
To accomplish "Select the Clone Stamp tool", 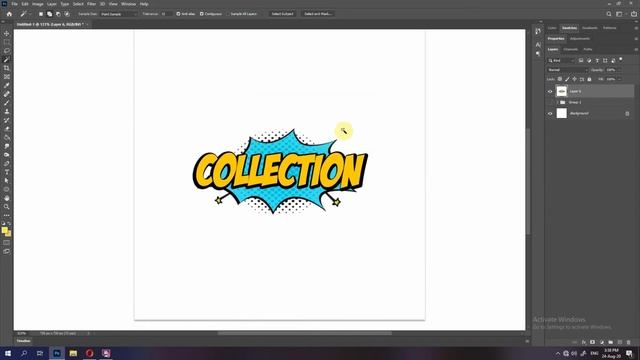I will [7, 111].
